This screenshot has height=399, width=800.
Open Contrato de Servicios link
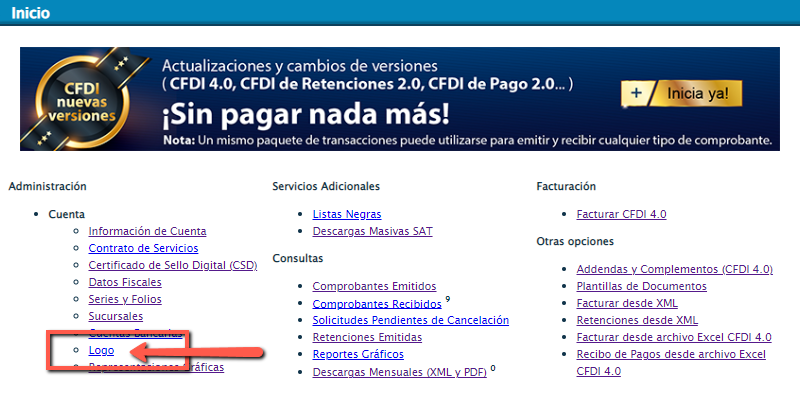pos(143,248)
